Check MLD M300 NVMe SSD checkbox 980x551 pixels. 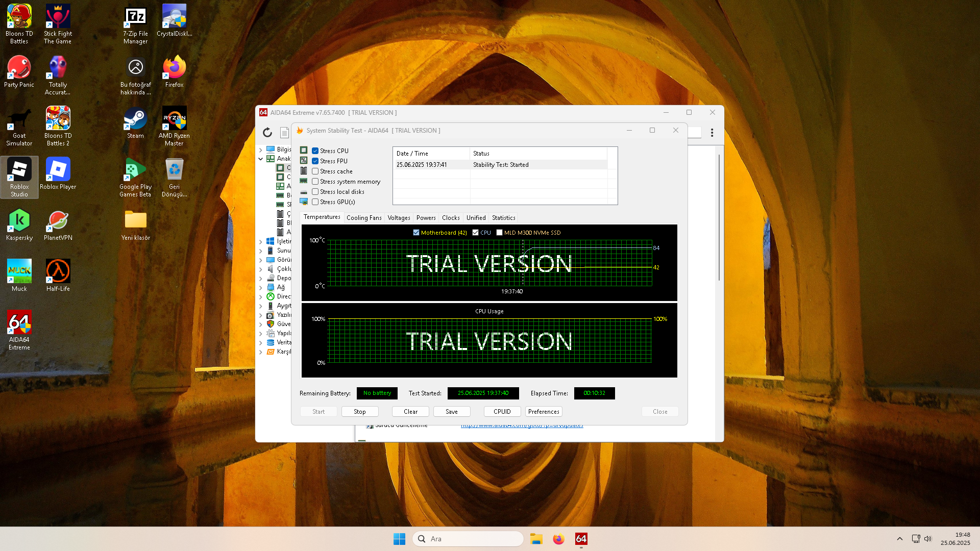pyautogui.click(x=500, y=233)
